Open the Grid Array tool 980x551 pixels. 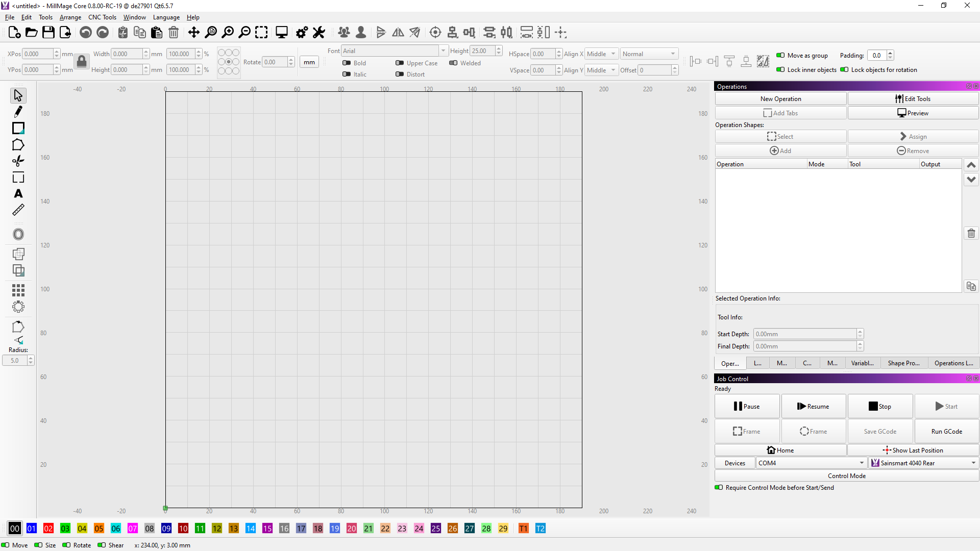point(18,290)
